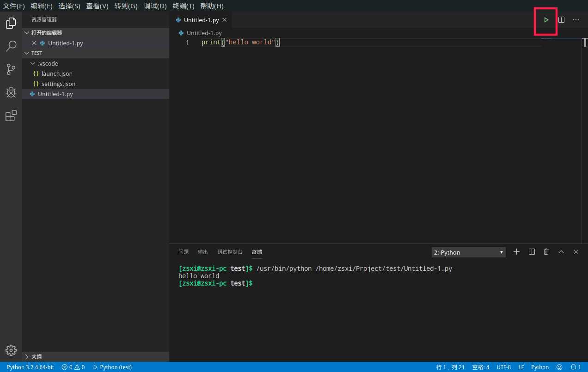Show errors and warnings count in status bar
This screenshot has width=588, height=372.
tap(73, 367)
